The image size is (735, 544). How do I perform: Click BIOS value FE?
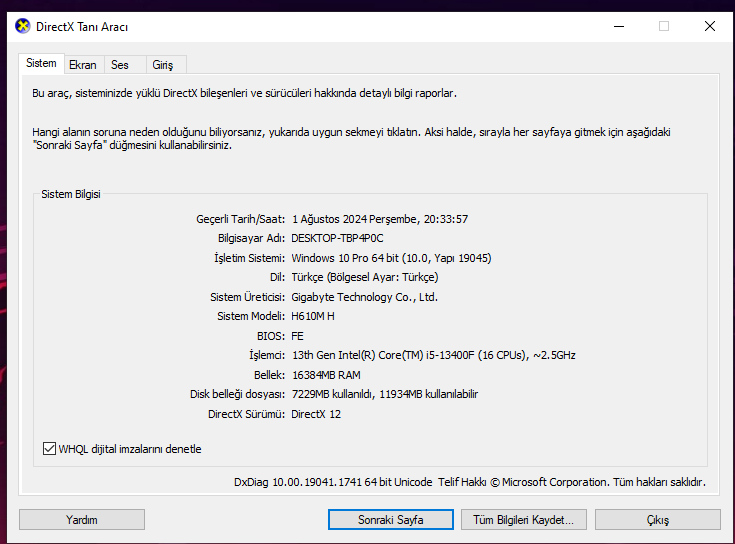297,336
